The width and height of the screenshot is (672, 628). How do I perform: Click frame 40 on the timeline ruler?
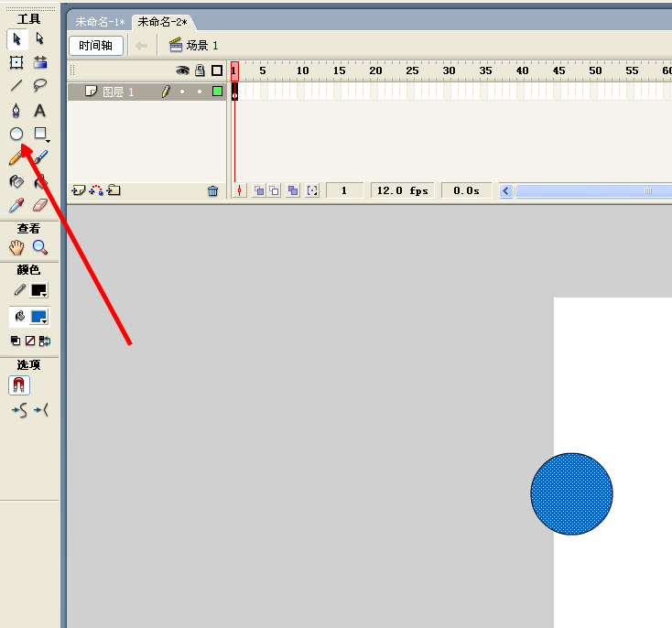[522, 70]
